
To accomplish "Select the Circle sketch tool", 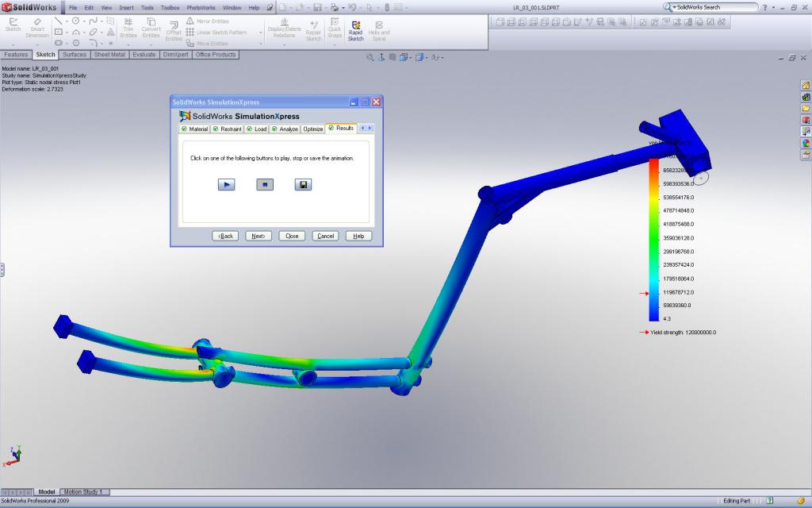I will tap(75, 21).
